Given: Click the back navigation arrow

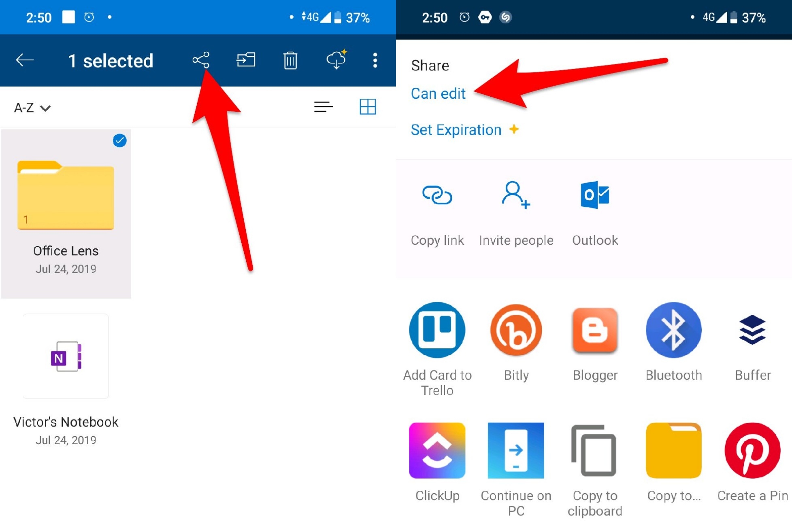Looking at the screenshot, I should click(x=24, y=59).
